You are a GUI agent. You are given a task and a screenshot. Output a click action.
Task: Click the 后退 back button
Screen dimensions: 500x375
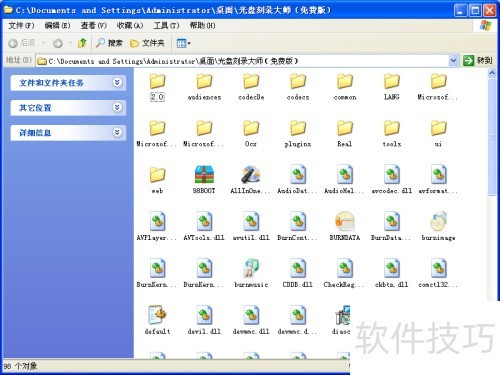(22, 43)
